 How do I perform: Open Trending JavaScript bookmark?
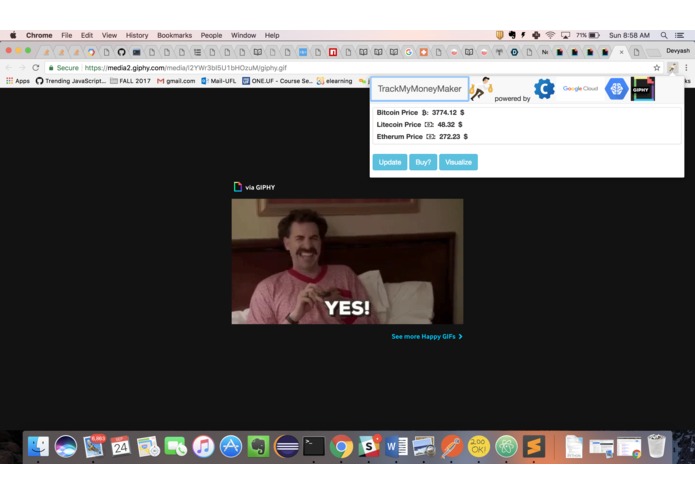click(x=70, y=81)
